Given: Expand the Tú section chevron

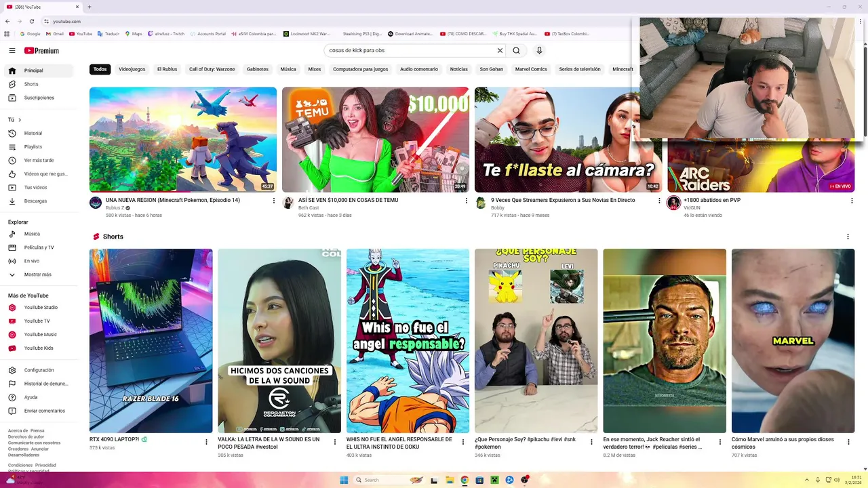Looking at the screenshot, I should click(20, 120).
